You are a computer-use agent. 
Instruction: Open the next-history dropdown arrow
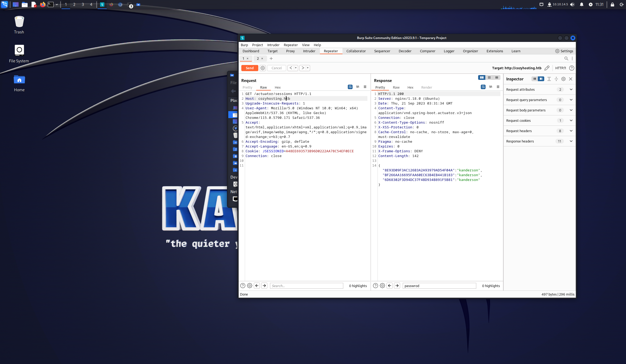tap(308, 68)
